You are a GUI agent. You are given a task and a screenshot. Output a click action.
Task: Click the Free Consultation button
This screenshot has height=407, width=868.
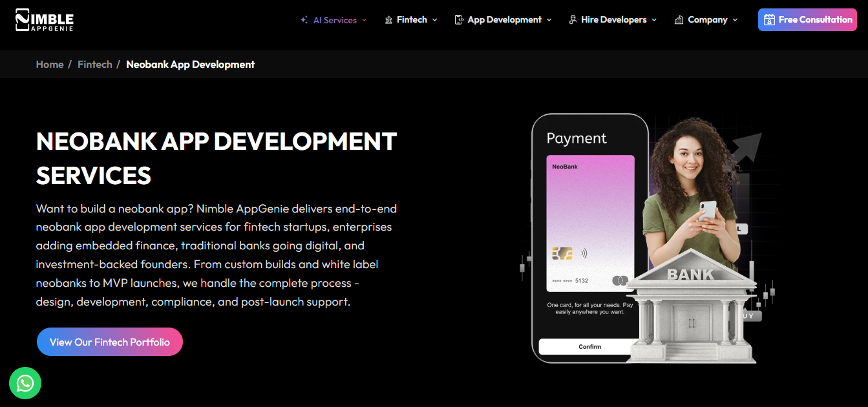click(x=807, y=19)
